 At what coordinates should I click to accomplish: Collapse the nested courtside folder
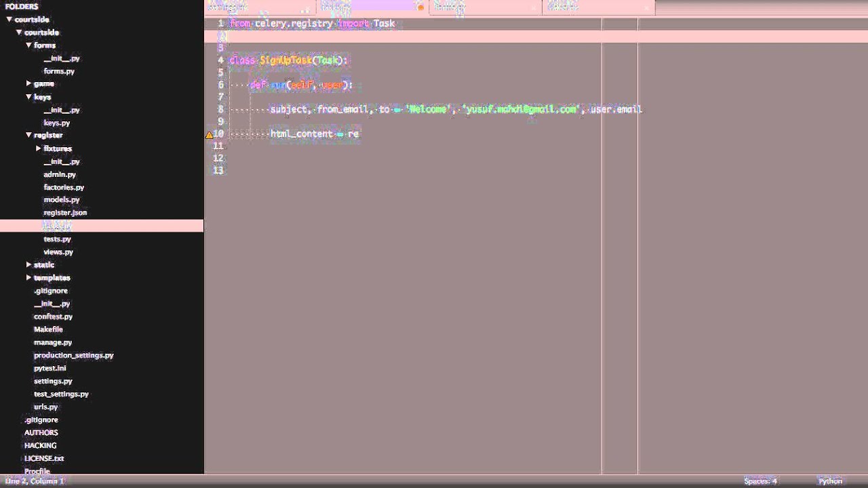pyautogui.click(x=19, y=33)
